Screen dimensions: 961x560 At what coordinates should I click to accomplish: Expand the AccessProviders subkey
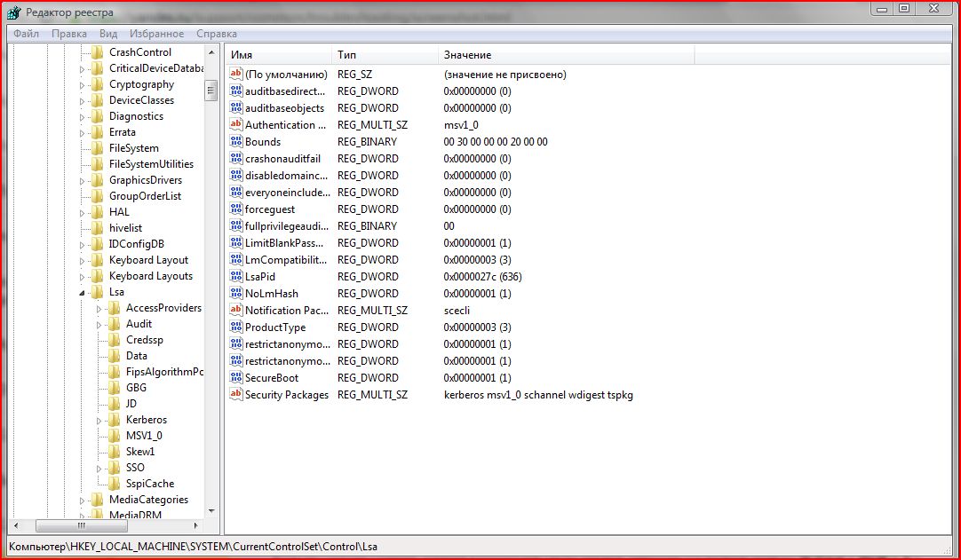[x=99, y=308]
